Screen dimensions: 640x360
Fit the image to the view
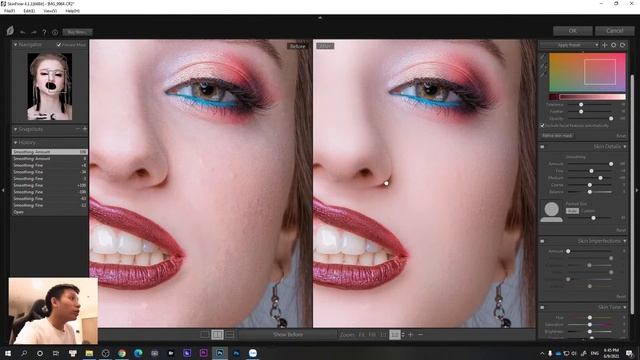tap(361, 335)
